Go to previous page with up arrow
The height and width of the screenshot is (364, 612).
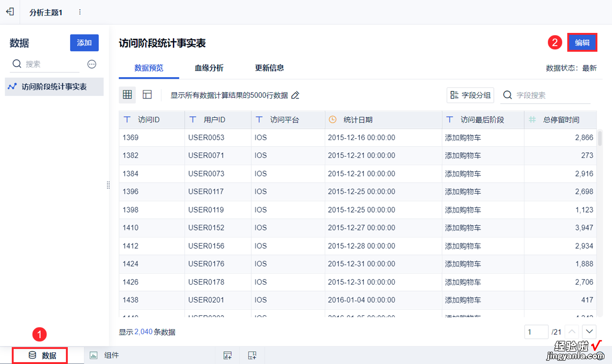(571, 332)
